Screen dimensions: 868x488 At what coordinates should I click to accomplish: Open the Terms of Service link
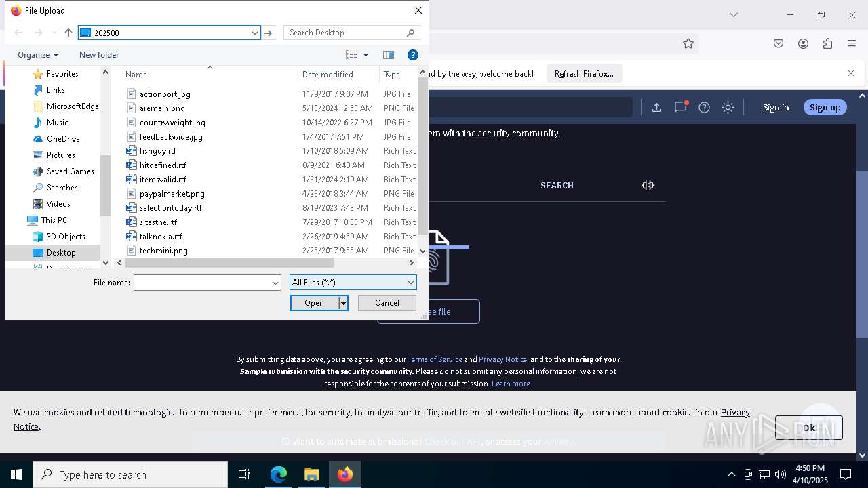[x=435, y=359]
